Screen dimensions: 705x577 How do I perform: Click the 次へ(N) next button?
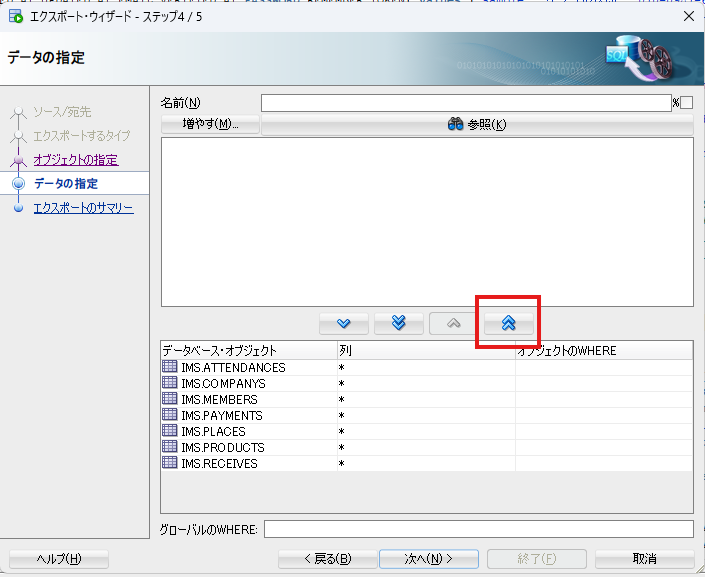pyautogui.click(x=429, y=559)
